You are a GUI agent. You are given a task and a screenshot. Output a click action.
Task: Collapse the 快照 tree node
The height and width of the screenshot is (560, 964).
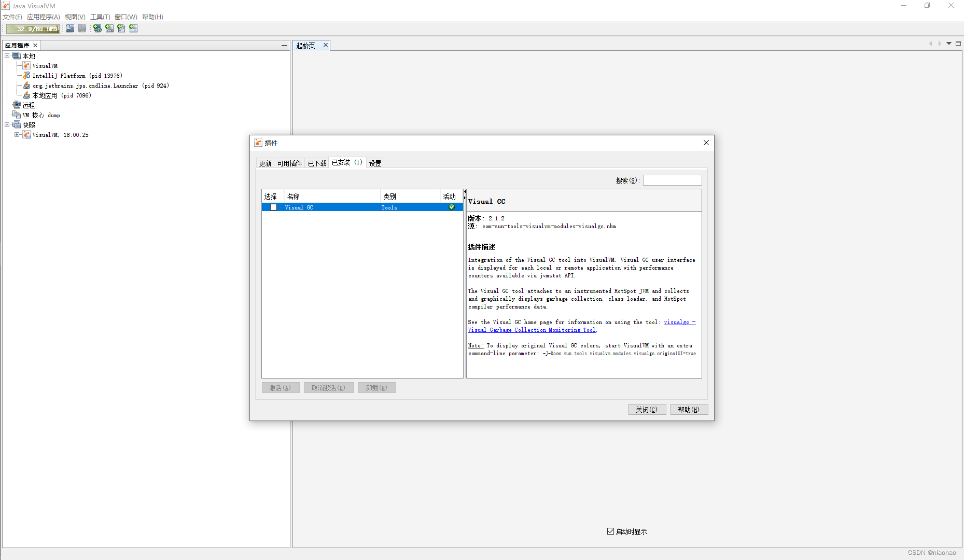[7, 124]
